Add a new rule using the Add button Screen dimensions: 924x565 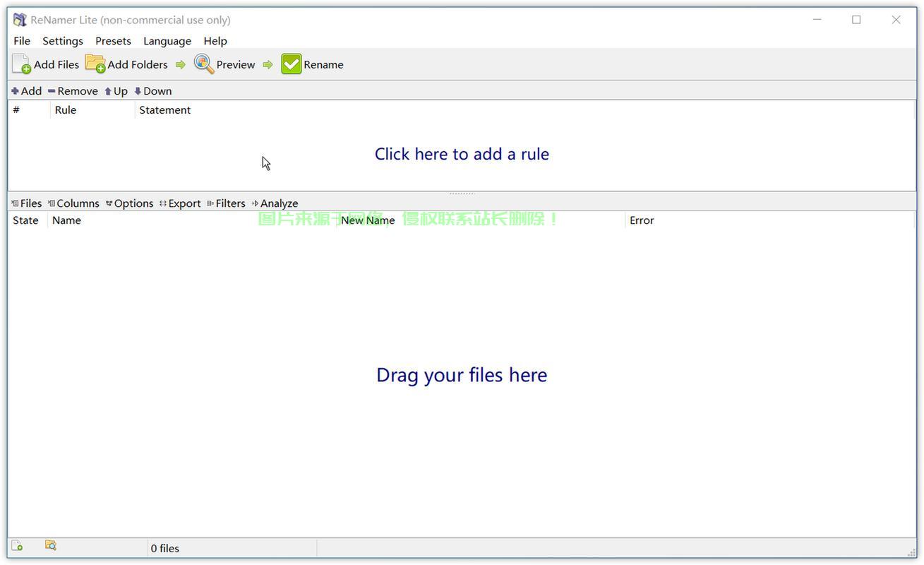point(27,91)
